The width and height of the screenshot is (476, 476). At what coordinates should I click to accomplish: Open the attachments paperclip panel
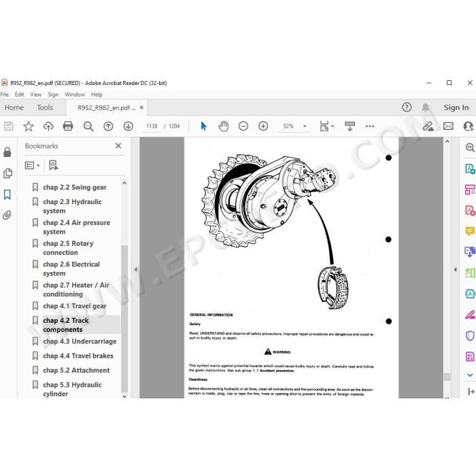click(x=7, y=216)
